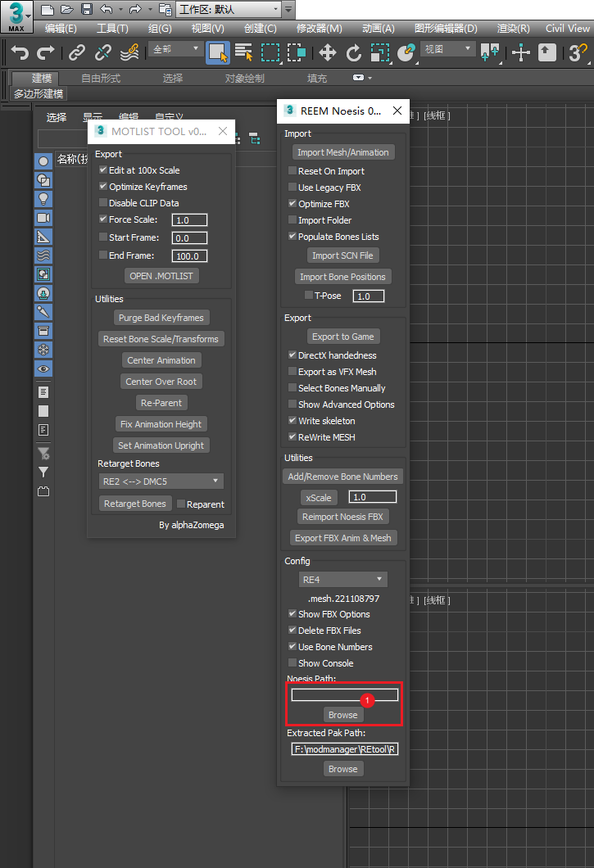This screenshot has height=868, width=594.
Task: Toggle Window/Crossing selection icon
Action: [297, 52]
